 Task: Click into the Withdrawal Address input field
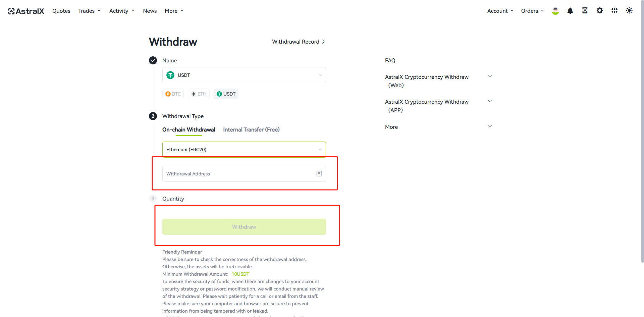coord(238,174)
